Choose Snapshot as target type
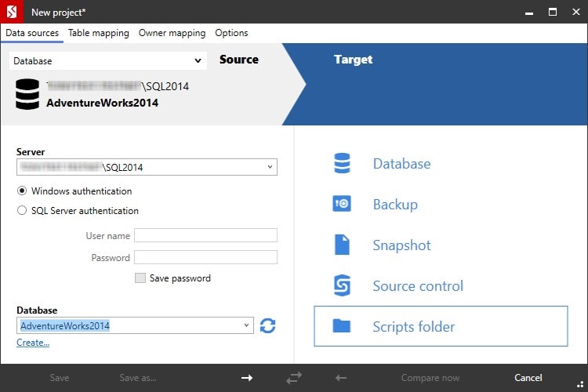 click(x=401, y=245)
